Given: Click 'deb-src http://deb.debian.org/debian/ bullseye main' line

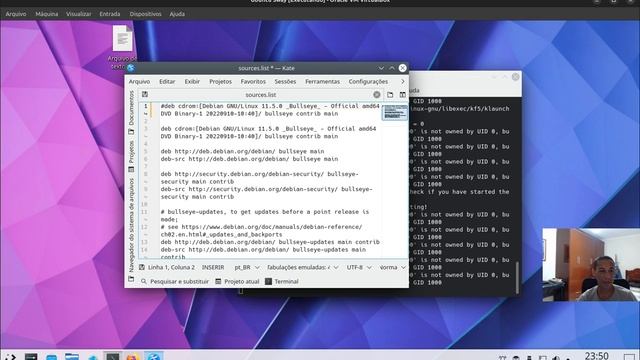Looking at the screenshot, I should point(249,159).
